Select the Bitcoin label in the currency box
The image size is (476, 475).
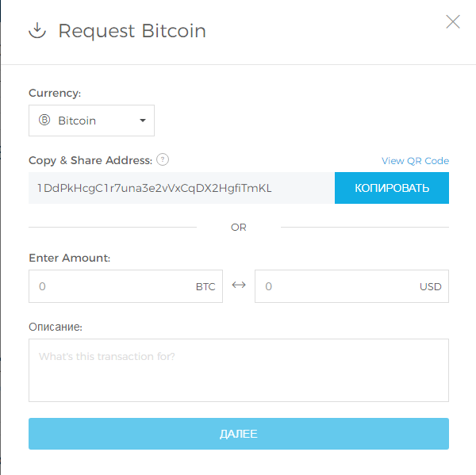[x=77, y=121]
